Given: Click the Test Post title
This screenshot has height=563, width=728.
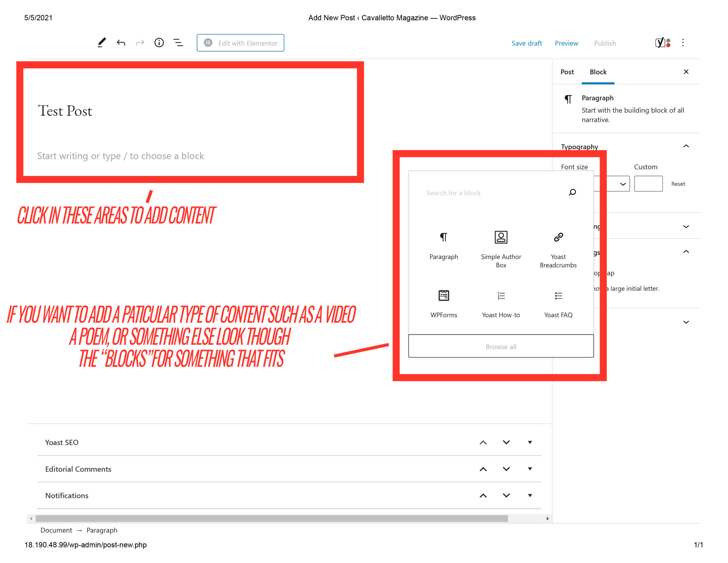Looking at the screenshot, I should [x=65, y=111].
